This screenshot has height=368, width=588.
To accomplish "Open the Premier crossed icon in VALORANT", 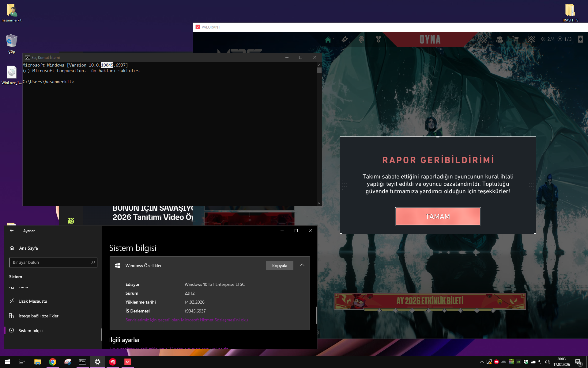I will click(x=484, y=39).
